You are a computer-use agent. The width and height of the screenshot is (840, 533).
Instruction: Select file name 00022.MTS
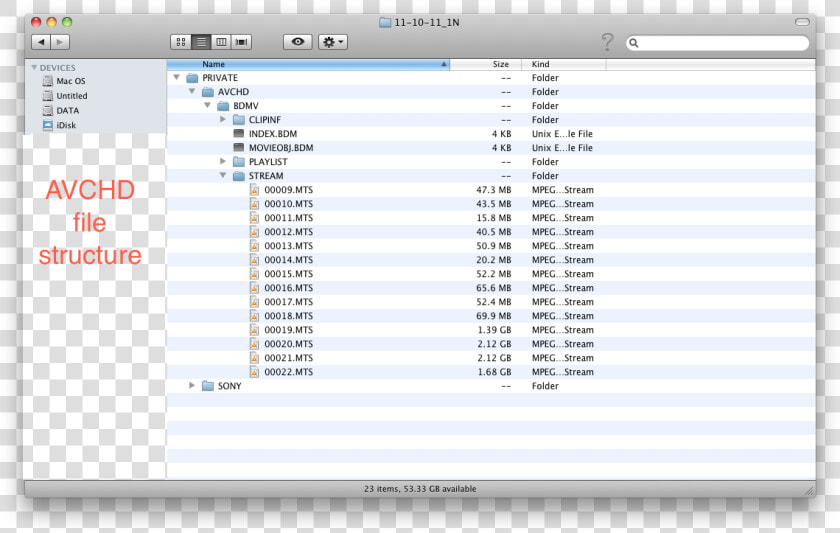(x=289, y=372)
